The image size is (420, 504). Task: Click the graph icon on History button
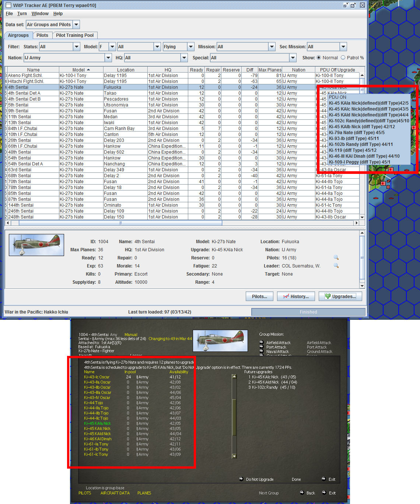pos(286,296)
